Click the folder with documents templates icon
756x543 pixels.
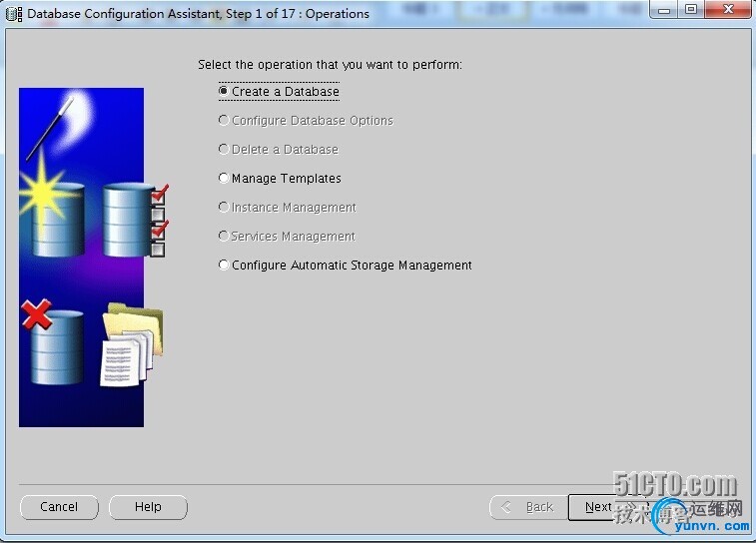click(132, 344)
